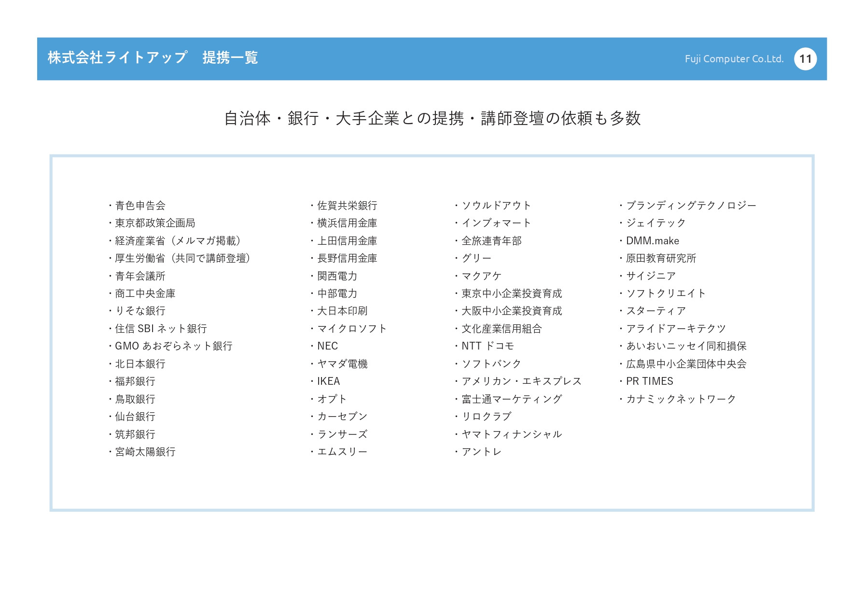The width and height of the screenshot is (864, 616).
Task: Select the 福邦銀行 entry
Action: [132, 381]
